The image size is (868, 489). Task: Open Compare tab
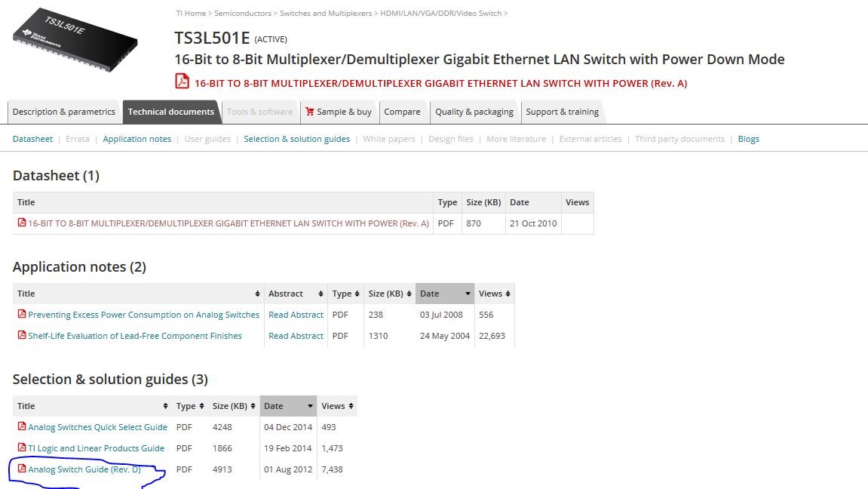pos(402,112)
